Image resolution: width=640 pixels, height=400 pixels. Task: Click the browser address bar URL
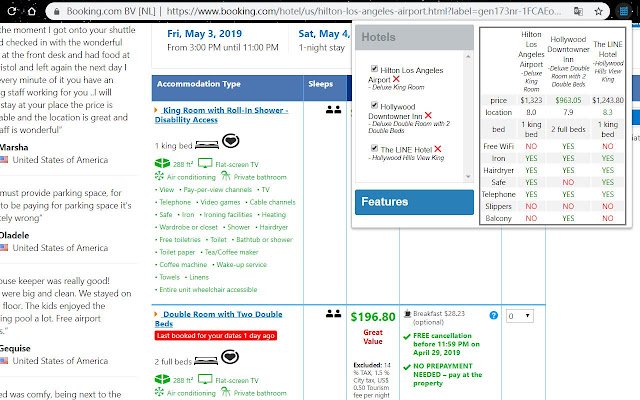point(363,11)
